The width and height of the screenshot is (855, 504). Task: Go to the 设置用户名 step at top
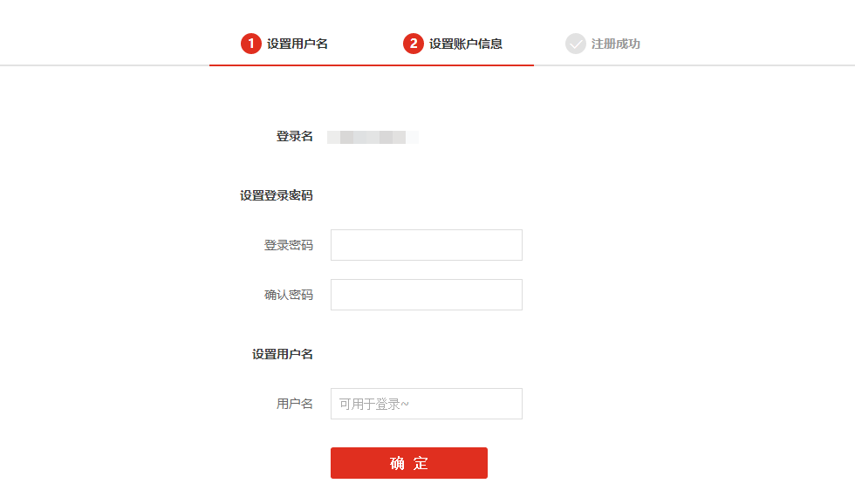click(x=298, y=44)
